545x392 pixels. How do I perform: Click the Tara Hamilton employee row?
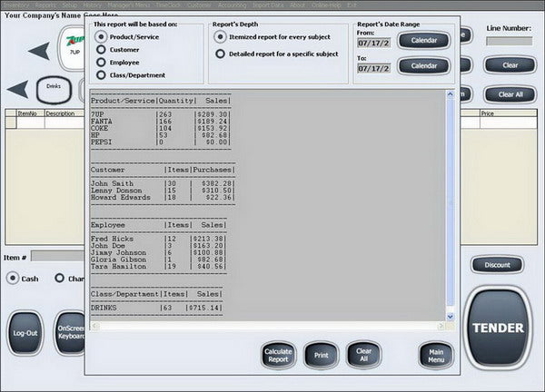(158, 266)
